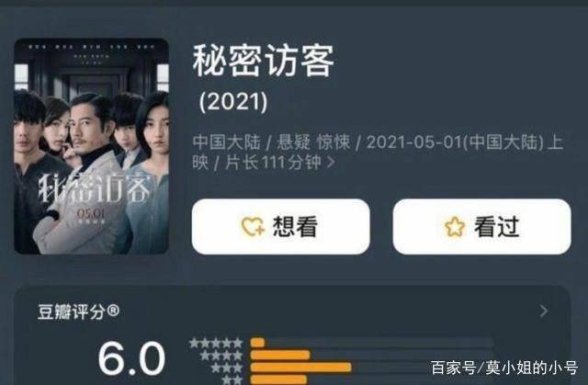
Task: Click the 6.0 rating score
Action: tap(131, 358)
